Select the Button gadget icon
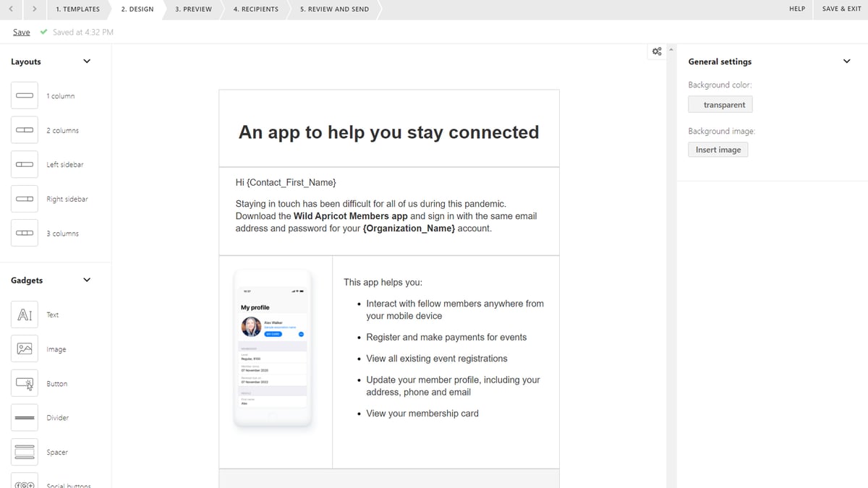Image resolution: width=868 pixels, height=488 pixels. [25, 384]
